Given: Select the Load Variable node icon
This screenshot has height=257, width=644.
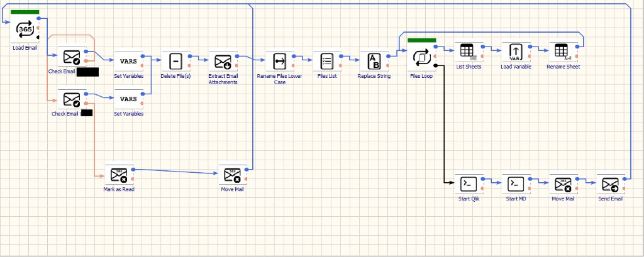Looking at the screenshot, I should pos(516,52).
